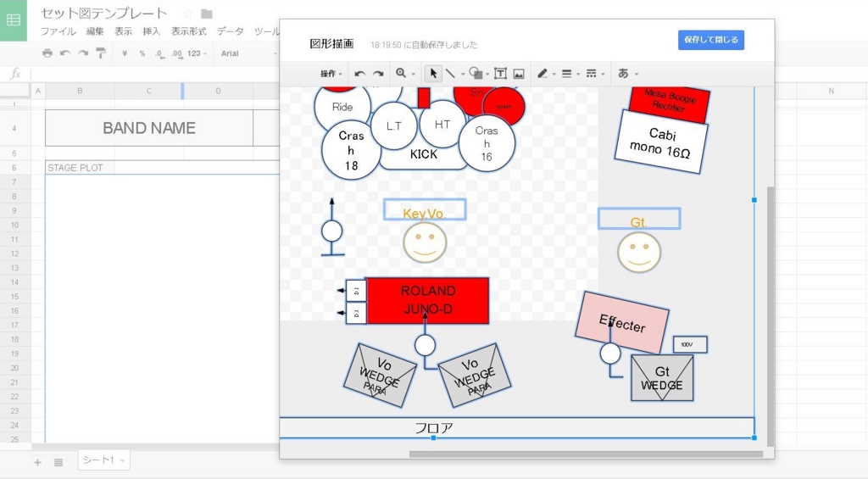Select the L.T tom circle
The image size is (868, 479).
click(394, 126)
